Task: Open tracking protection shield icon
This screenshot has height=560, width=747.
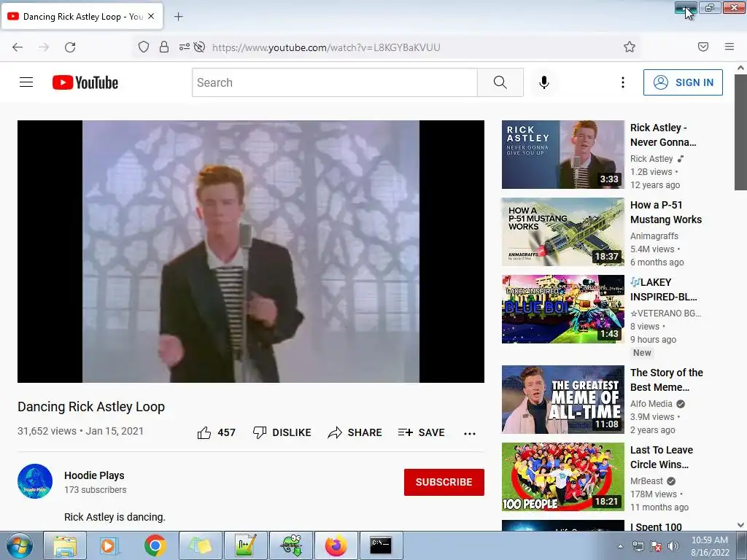Action: (144, 47)
